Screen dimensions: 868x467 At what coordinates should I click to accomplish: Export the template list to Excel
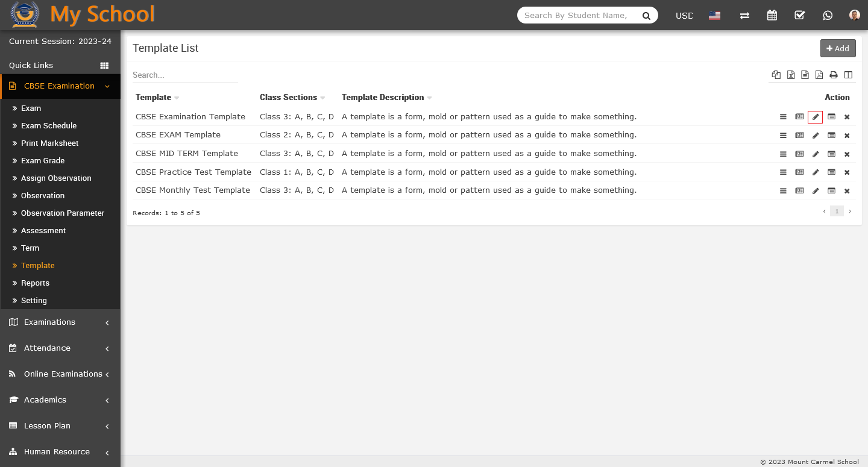(x=791, y=75)
